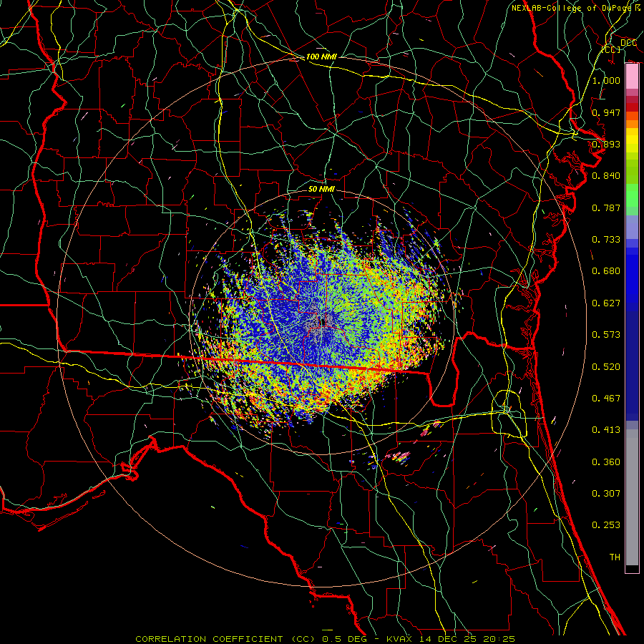Click the 0.307 legend value

coord(606,493)
